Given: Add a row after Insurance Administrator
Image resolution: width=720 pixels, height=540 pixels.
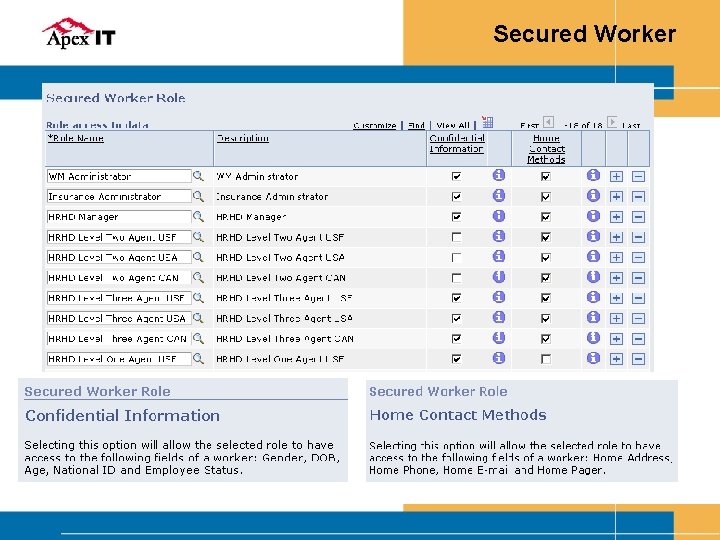Looking at the screenshot, I should click(616, 197).
